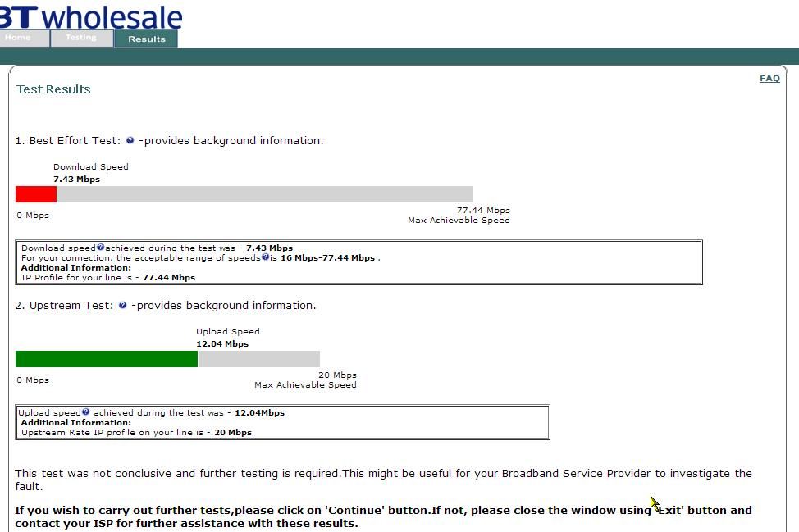Screen dimensions: 799x532
Task: Click the Upstream Rate IP profile 20 Mbps text
Action: click(136, 432)
